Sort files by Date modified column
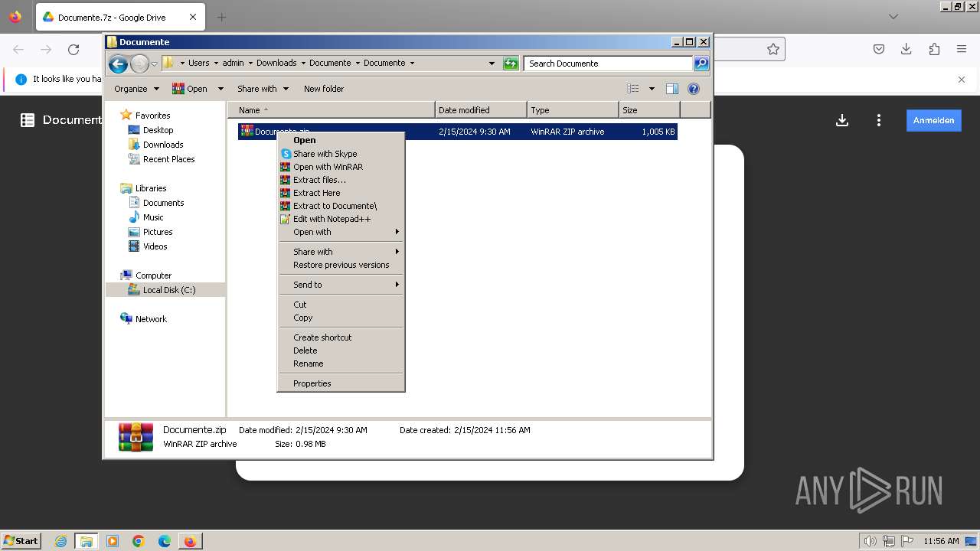Viewport: 980px width, 551px height. [x=481, y=110]
